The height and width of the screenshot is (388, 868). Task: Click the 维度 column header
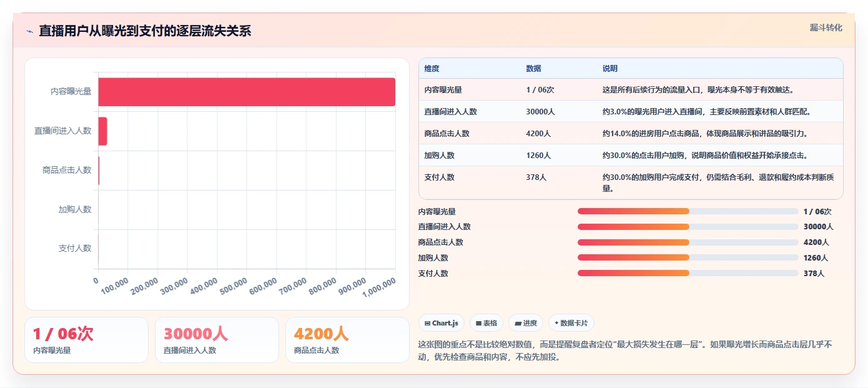[432, 69]
